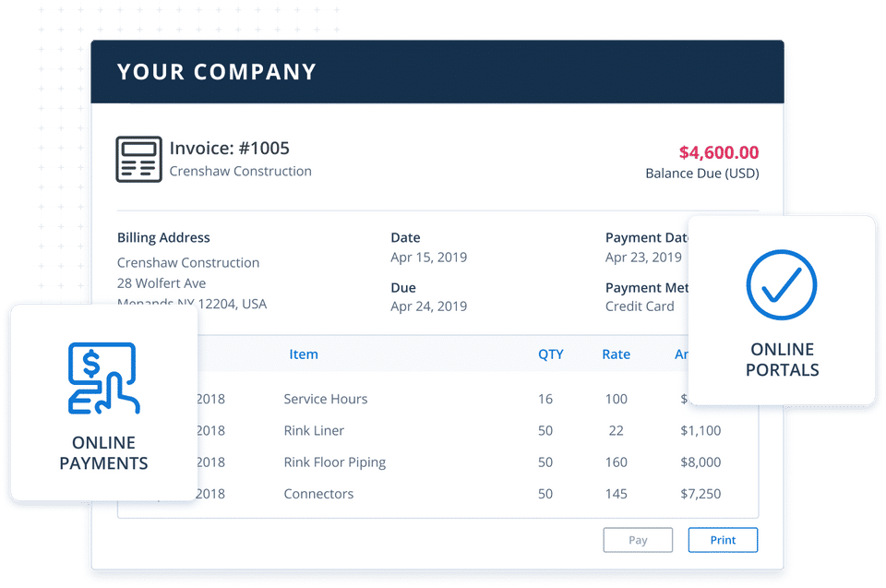Image resolution: width=886 pixels, height=588 pixels.
Task: Click the Rate column header
Action: 616,354
